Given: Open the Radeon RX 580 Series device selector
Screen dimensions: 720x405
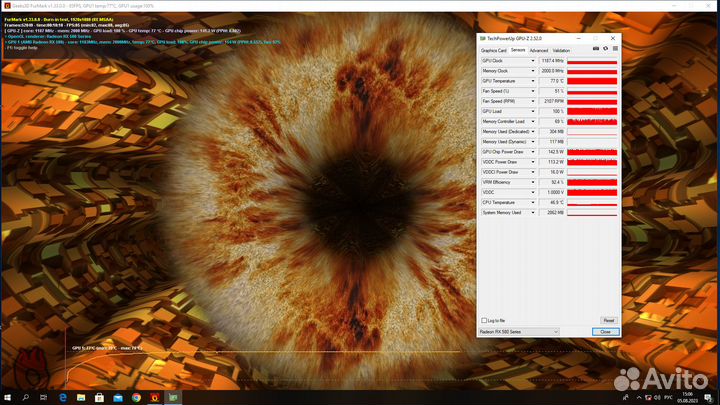Looking at the screenshot, I should (x=519, y=331).
